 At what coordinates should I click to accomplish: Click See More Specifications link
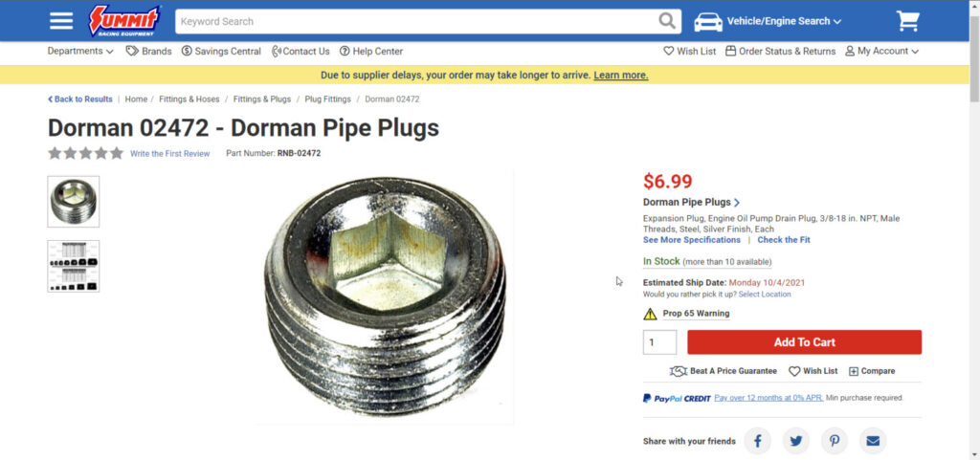click(x=691, y=240)
